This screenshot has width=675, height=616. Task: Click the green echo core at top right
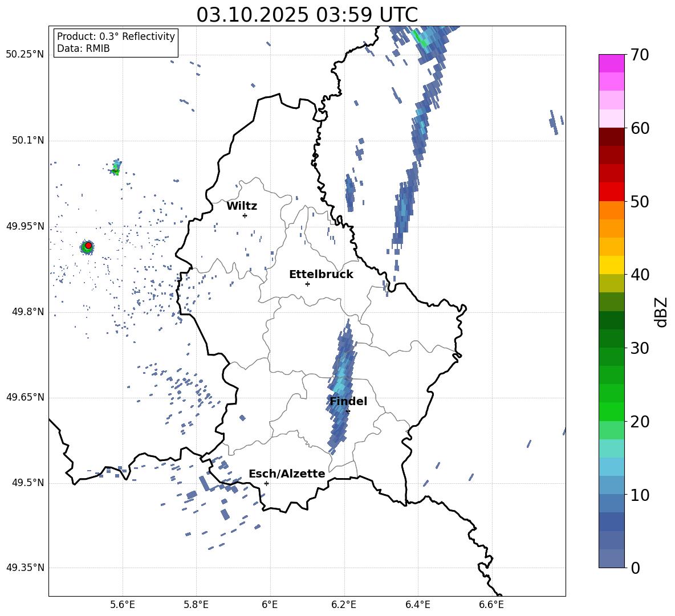click(420, 39)
